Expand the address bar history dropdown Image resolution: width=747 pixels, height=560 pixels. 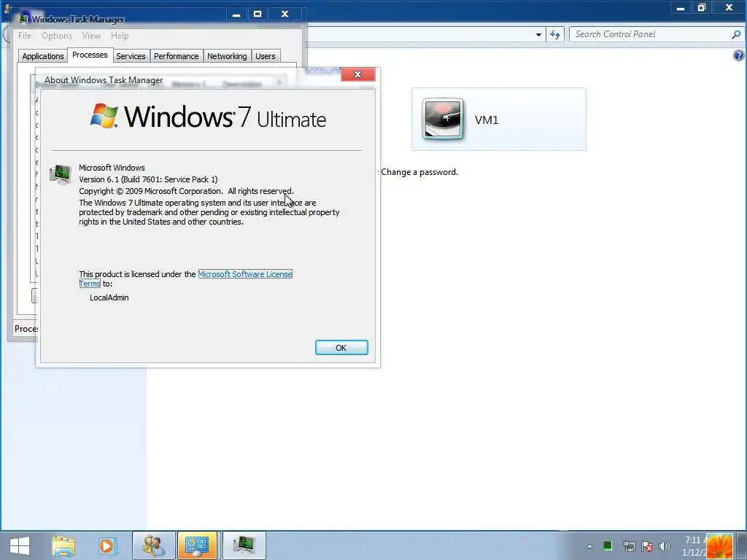coord(538,34)
